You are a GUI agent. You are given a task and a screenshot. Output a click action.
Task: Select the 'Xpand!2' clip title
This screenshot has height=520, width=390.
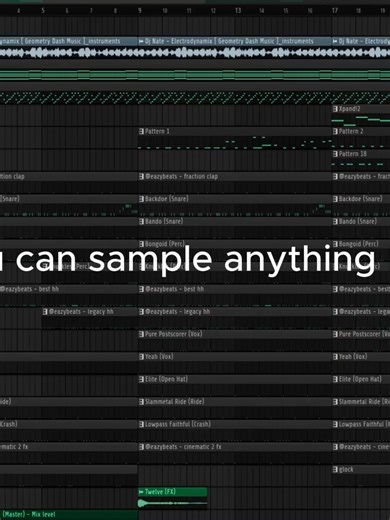coord(349,109)
